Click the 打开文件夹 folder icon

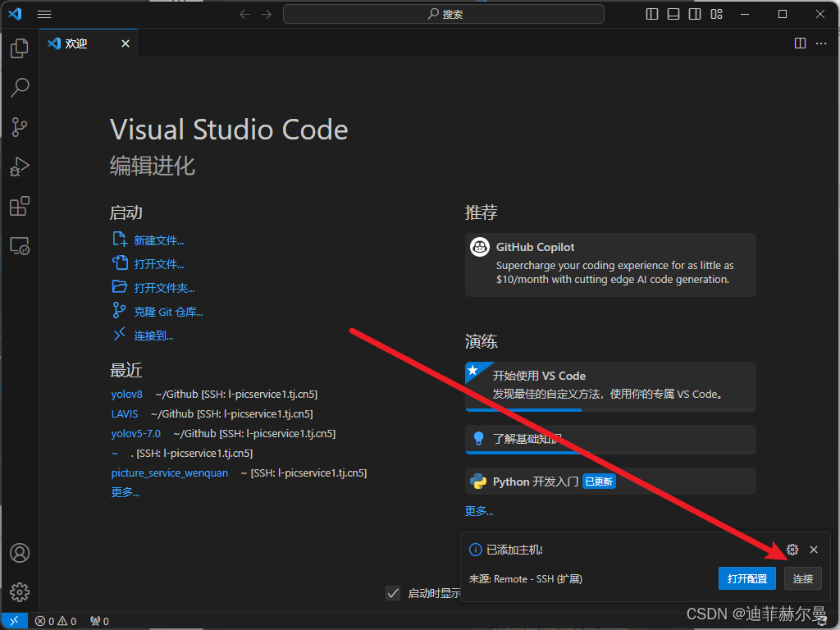(x=119, y=286)
